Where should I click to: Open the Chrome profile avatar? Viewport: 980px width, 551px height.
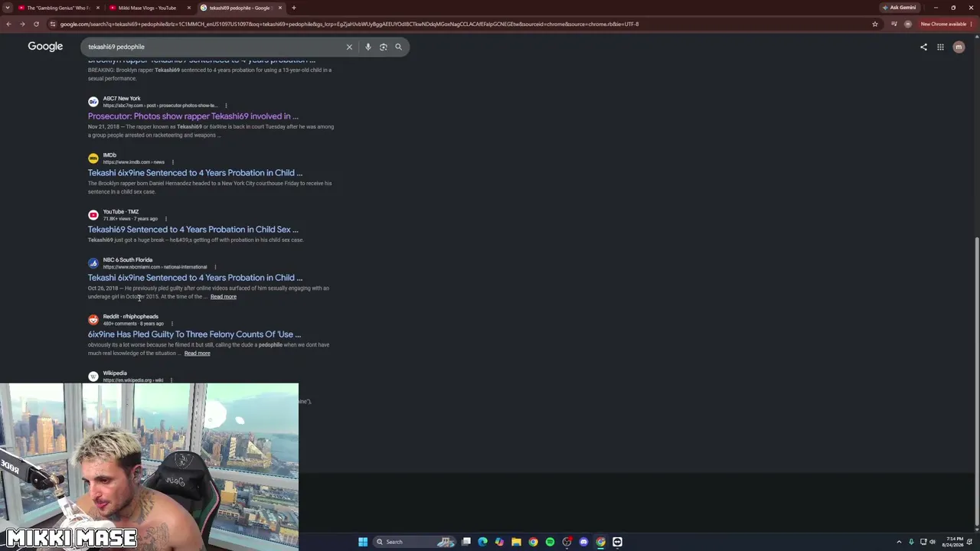pos(908,24)
